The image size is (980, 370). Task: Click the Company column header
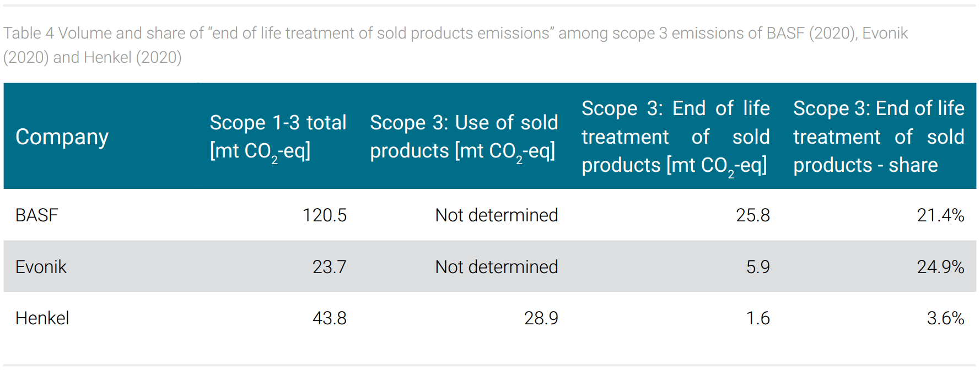pyautogui.click(x=62, y=137)
